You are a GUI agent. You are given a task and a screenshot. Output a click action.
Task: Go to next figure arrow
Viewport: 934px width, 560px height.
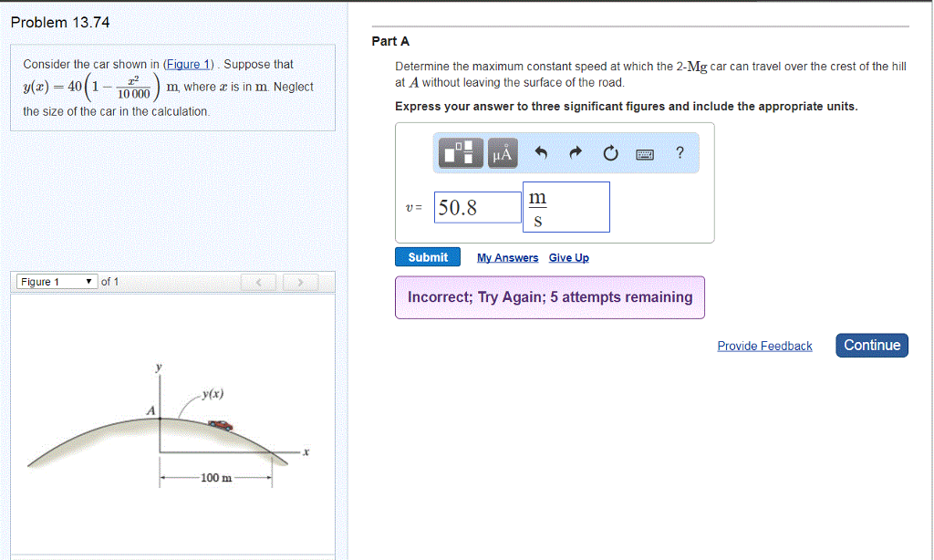(x=300, y=282)
